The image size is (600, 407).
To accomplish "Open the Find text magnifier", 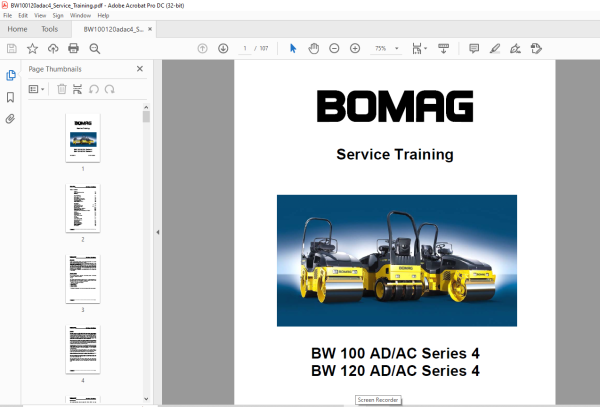I will click(95, 49).
